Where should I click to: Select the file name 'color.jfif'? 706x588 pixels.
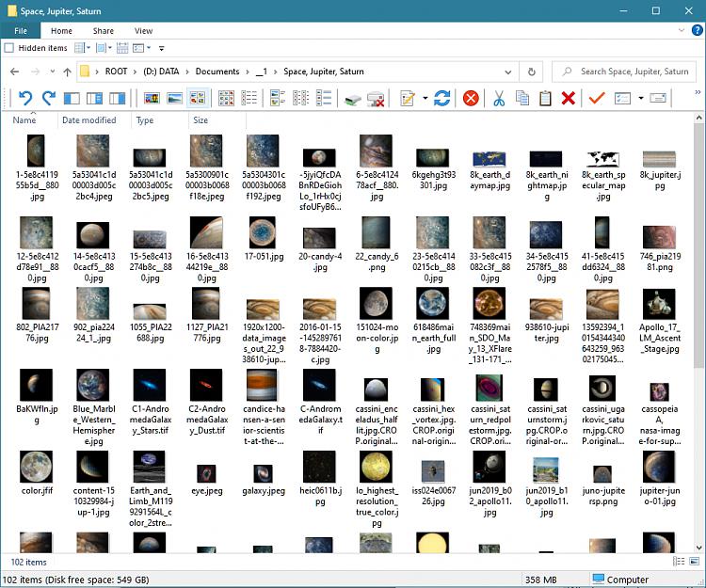[37, 490]
